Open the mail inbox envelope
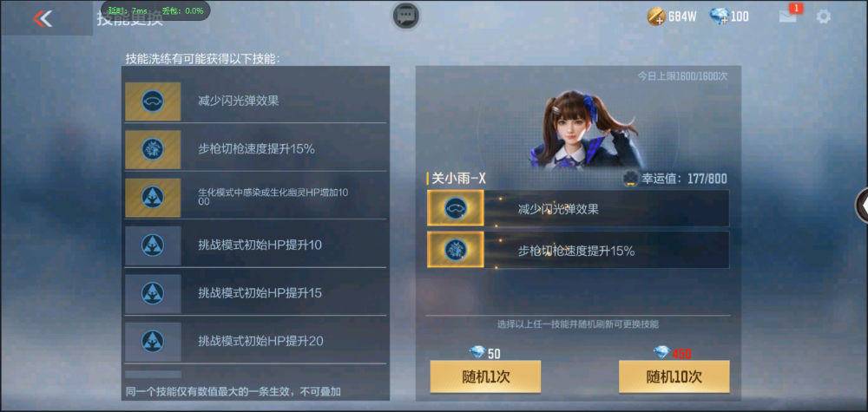The height and width of the screenshot is (412, 868). point(788,16)
